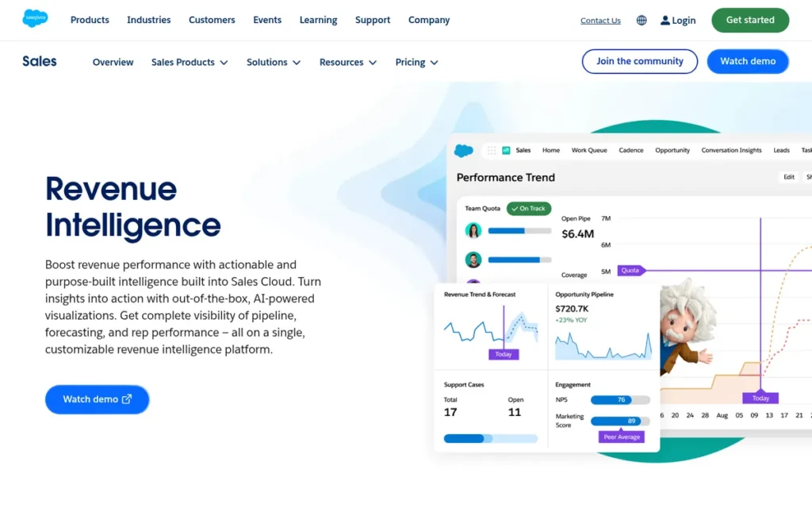Click the Support Cases progress bar
This screenshot has width=812, height=508.
click(490, 438)
